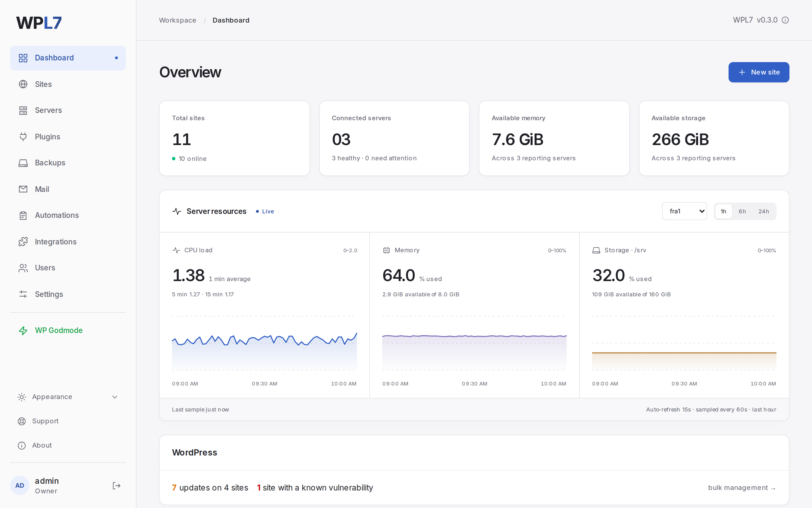This screenshot has width=812, height=508.
Task: Click the New site button
Action: click(759, 72)
